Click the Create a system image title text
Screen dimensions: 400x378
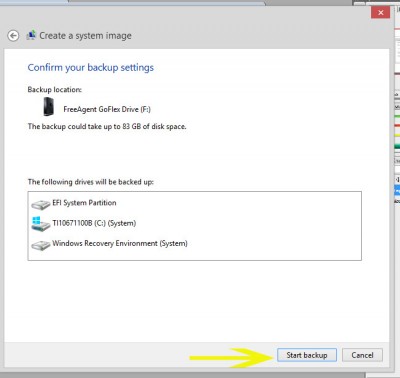point(85,36)
